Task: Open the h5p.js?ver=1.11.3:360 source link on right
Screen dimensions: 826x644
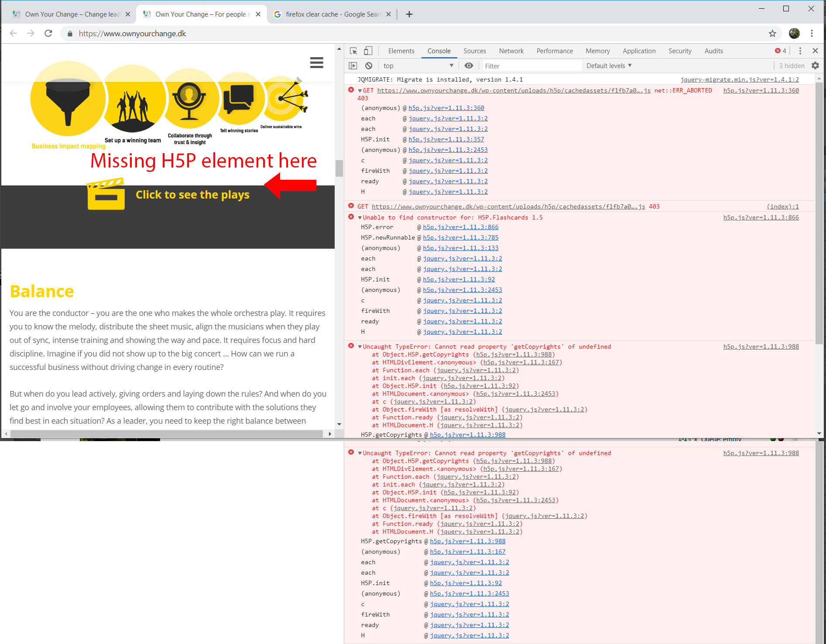Action: [x=761, y=90]
